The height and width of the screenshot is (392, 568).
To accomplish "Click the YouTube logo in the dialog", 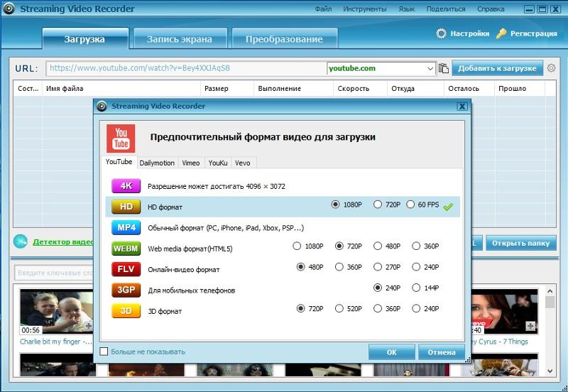I will tap(121, 138).
